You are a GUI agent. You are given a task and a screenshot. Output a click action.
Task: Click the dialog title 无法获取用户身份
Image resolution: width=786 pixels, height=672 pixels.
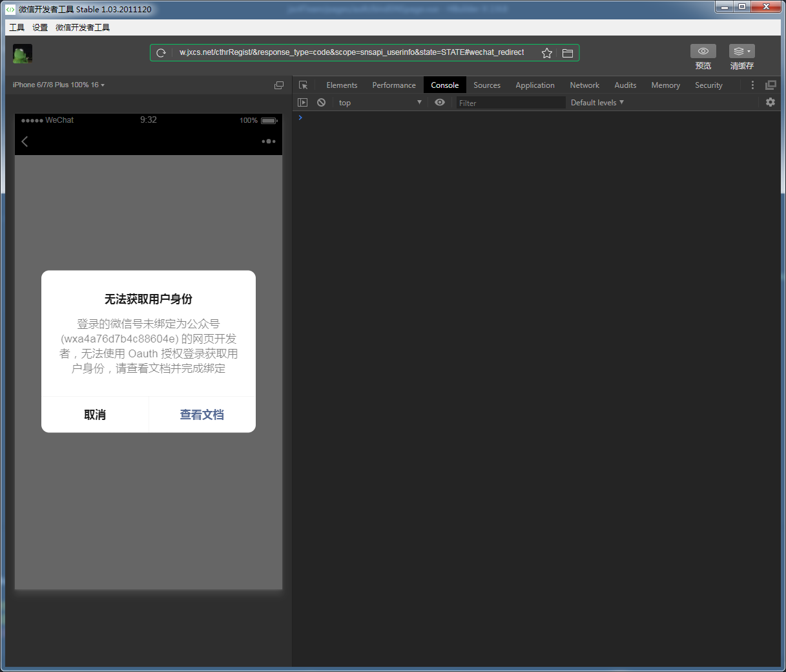tap(149, 299)
